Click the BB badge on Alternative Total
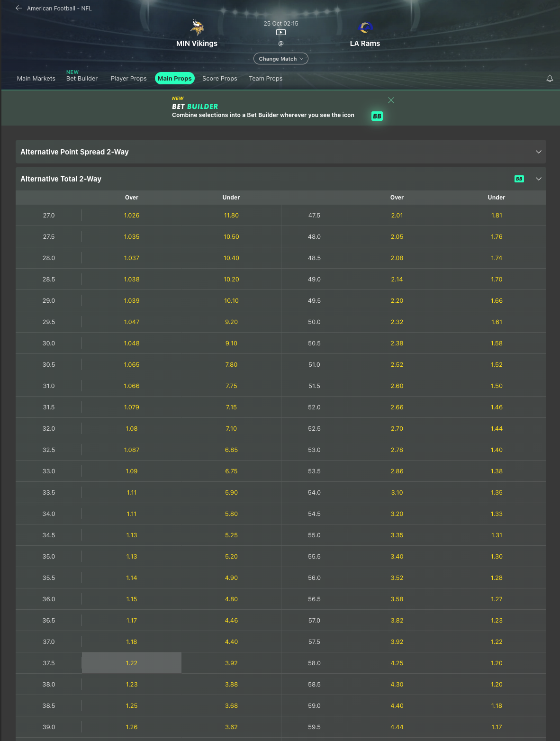Image resolution: width=560 pixels, height=741 pixels. 519,179
